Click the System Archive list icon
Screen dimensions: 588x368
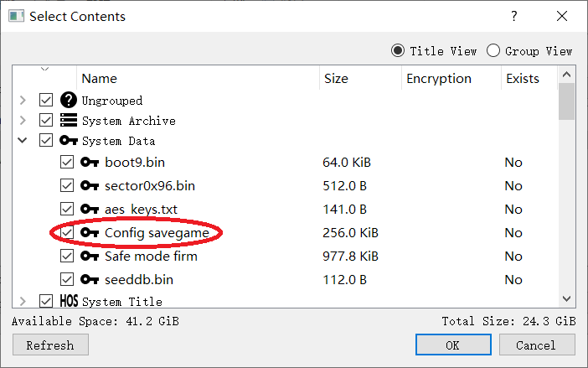point(69,121)
